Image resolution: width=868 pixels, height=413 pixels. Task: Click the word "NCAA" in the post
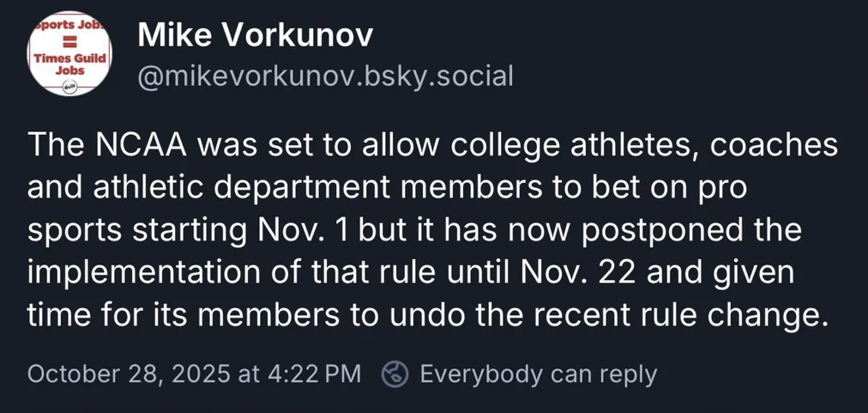(x=141, y=145)
